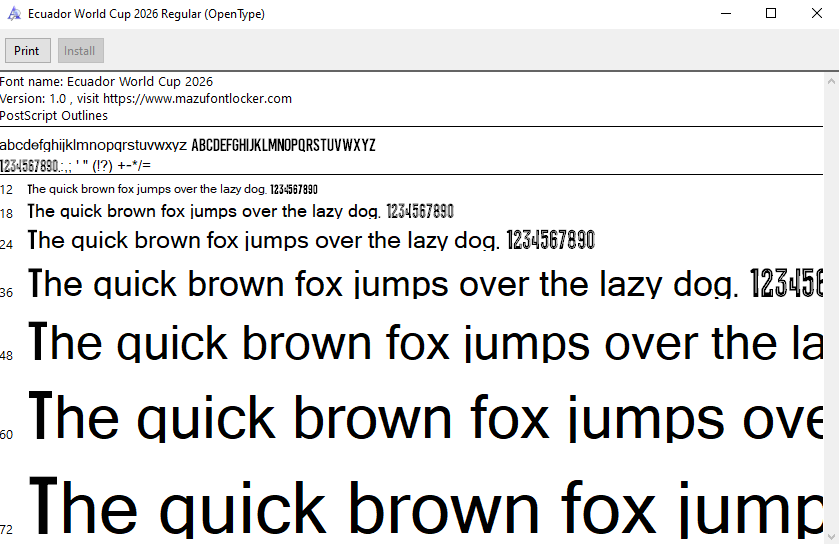Click the 24-point size label
839x544 pixels.
(7, 244)
